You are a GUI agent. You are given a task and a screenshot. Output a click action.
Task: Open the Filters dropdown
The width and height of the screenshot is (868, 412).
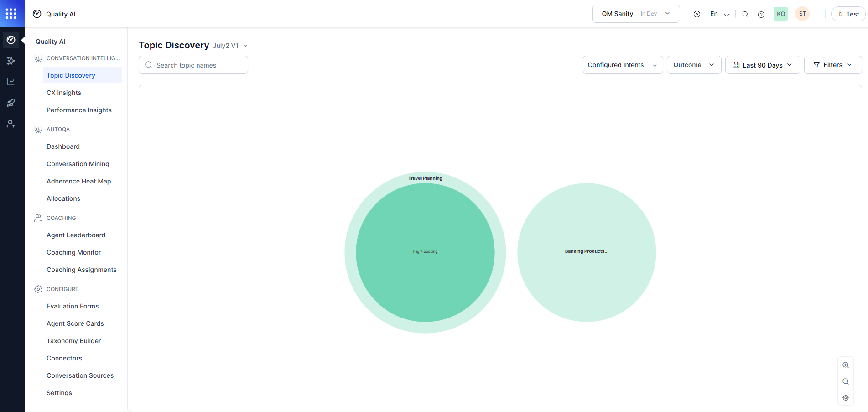[832, 65]
